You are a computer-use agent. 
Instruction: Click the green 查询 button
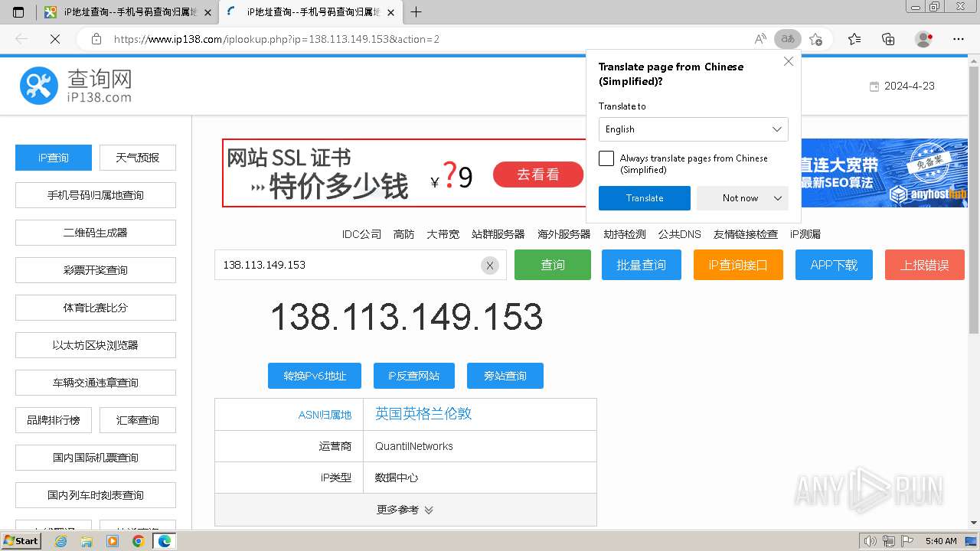click(x=553, y=265)
